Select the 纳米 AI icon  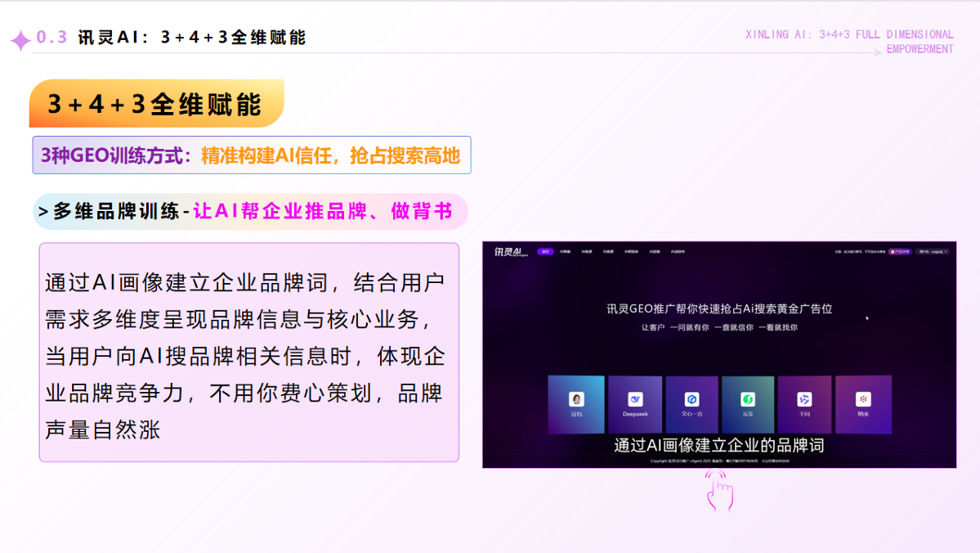[x=863, y=399]
